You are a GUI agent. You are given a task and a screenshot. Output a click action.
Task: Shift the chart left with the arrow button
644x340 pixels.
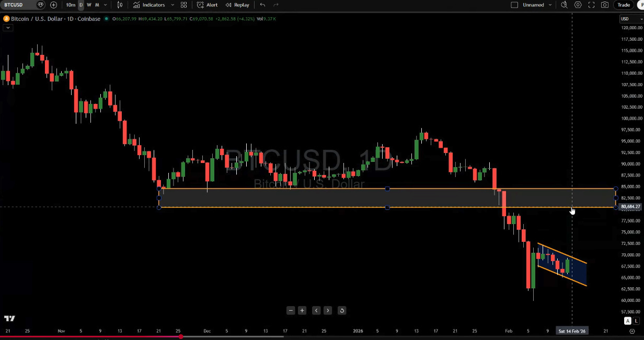point(316,310)
